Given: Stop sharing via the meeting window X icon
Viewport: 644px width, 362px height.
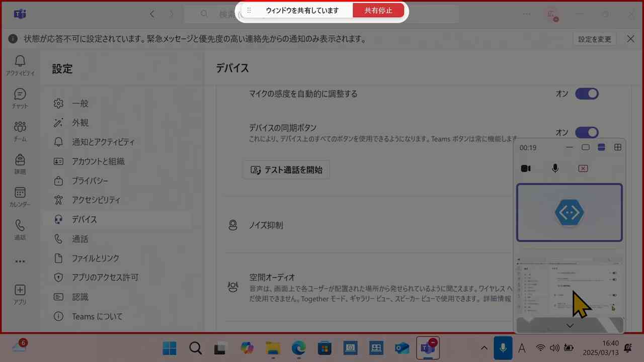Looking at the screenshot, I should (x=583, y=168).
